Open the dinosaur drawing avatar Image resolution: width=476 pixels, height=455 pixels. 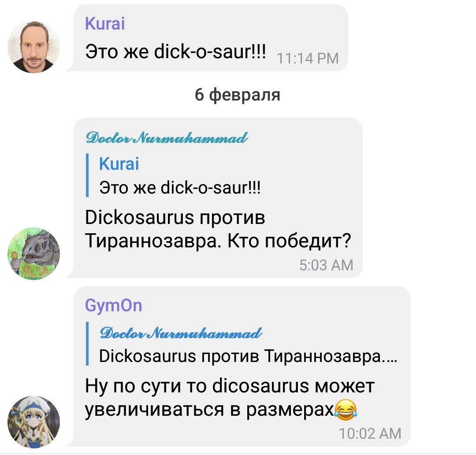coord(33,254)
